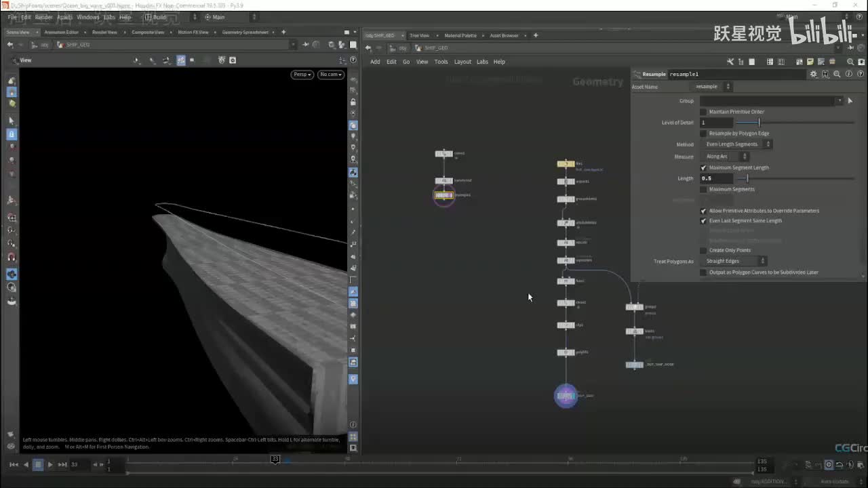Open the File menu
This screenshot has height=488, width=868.
click(x=12, y=17)
